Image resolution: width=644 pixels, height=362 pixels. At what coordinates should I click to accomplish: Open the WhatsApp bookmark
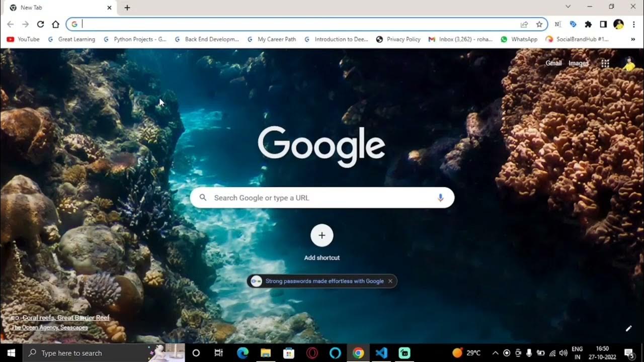click(x=519, y=39)
